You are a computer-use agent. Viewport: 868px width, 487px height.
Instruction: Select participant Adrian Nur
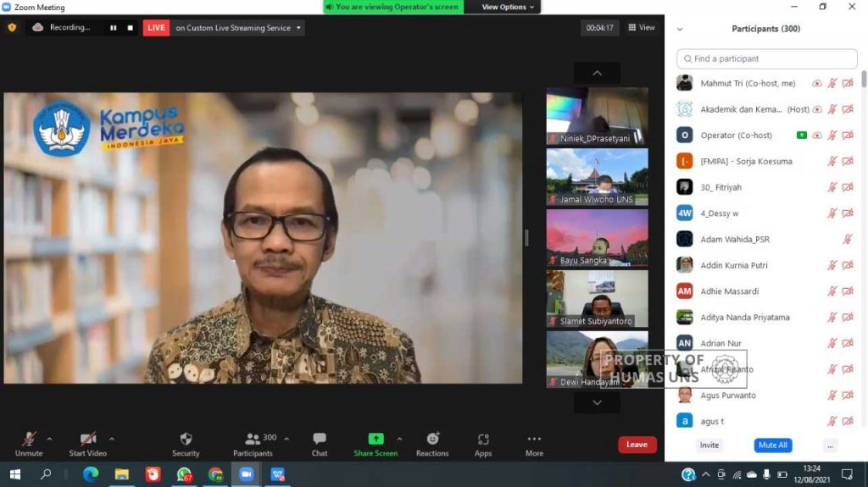(766, 344)
